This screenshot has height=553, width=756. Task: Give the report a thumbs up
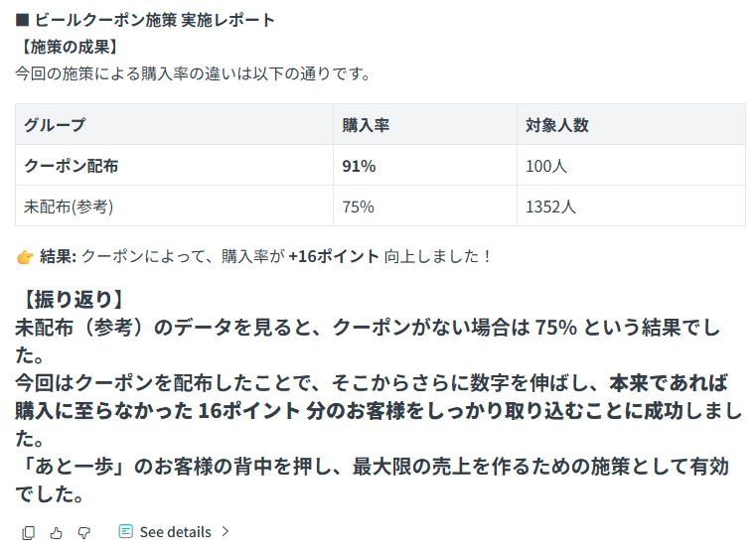click(56, 533)
